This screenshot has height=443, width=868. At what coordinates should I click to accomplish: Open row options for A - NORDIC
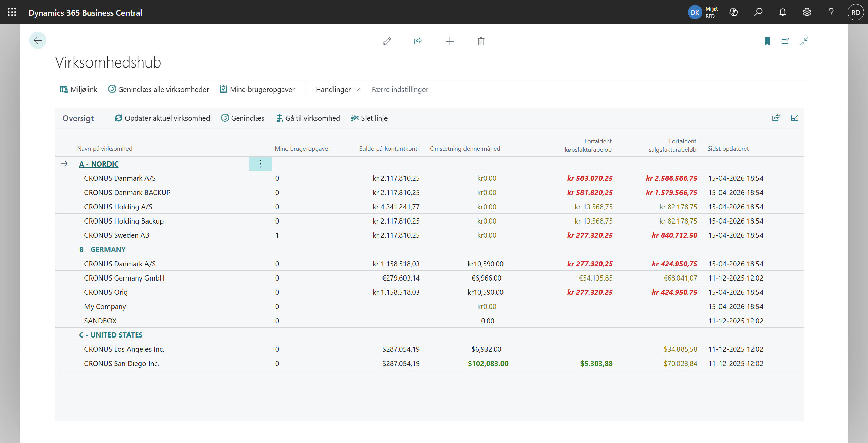(x=260, y=164)
